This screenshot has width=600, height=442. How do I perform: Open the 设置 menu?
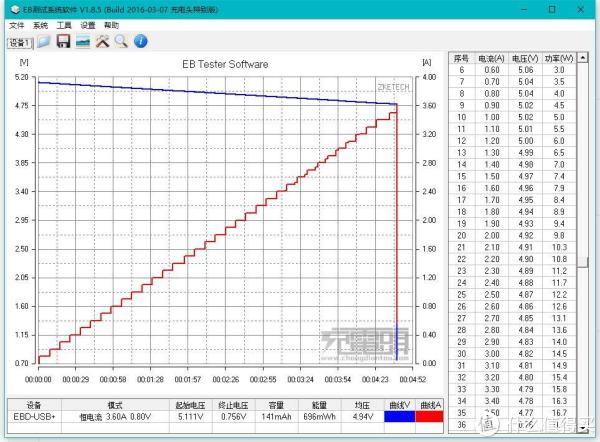[x=88, y=25]
